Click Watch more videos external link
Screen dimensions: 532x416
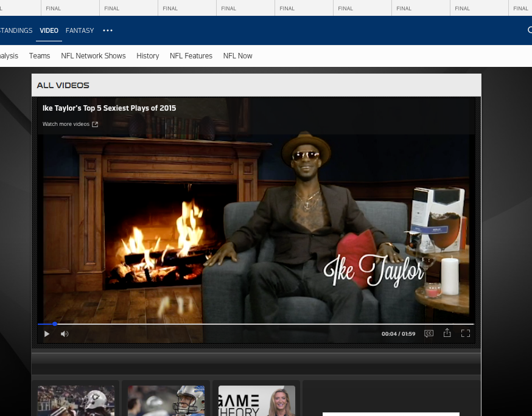70,124
